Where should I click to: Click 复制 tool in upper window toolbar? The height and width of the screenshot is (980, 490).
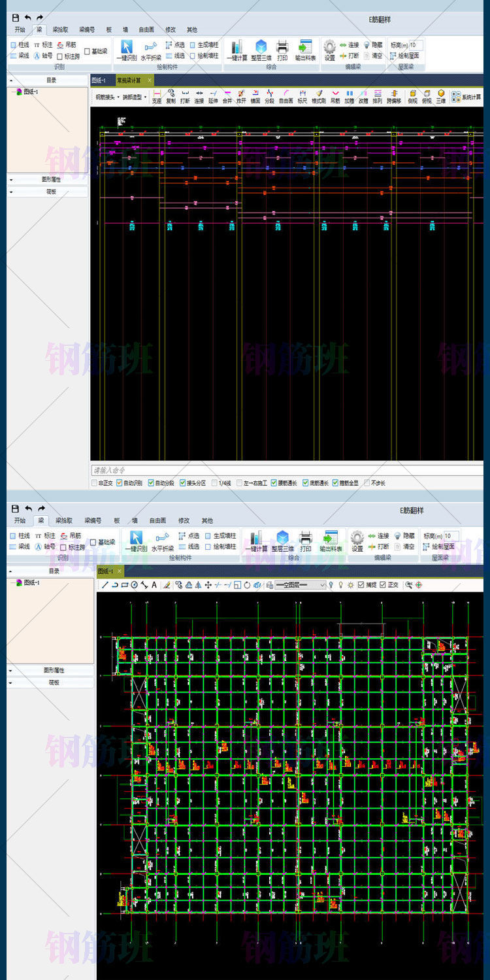[171, 97]
